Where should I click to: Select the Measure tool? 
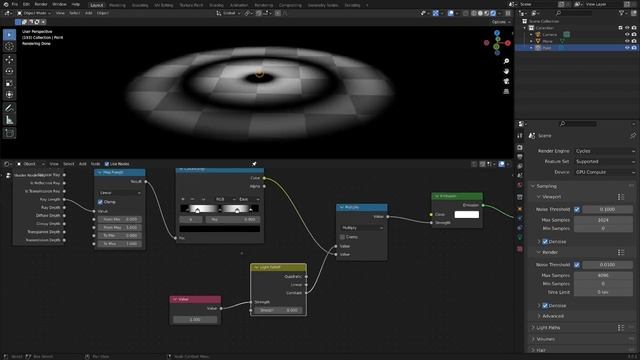coord(9,120)
